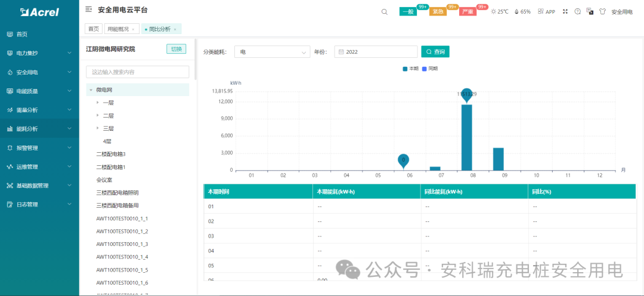Click the calendar icon in year field
Image resolution: width=644 pixels, height=296 pixels.
341,52
